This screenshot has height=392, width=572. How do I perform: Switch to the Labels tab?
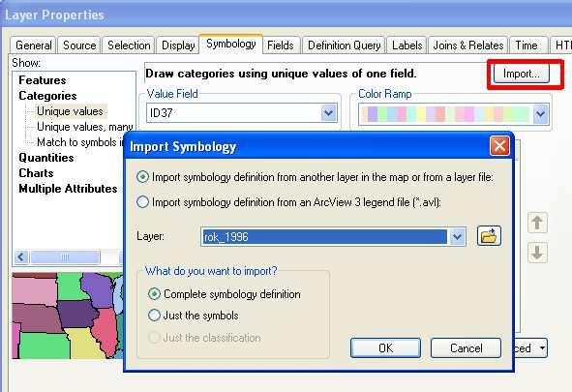(x=407, y=45)
